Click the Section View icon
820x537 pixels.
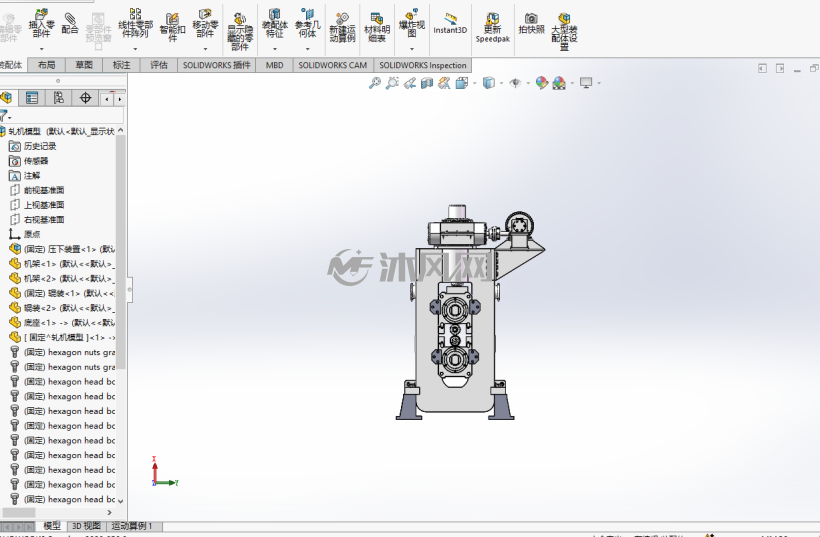pyautogui.click(x=427, y=83)
